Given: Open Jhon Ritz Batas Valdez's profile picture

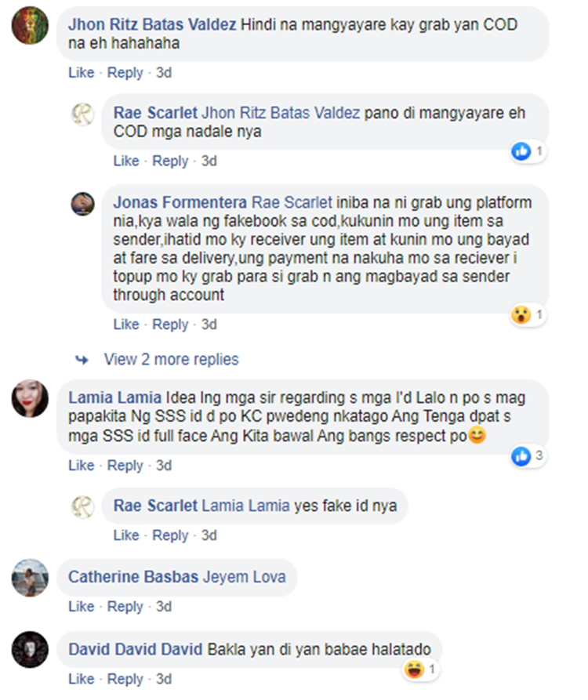Looking at the screenshot, I should [30, 25].
